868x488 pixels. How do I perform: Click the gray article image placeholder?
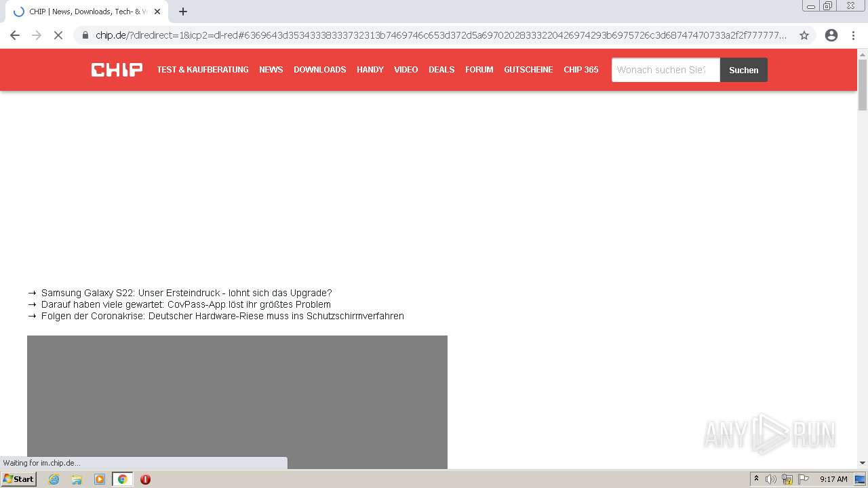point(237,402)
